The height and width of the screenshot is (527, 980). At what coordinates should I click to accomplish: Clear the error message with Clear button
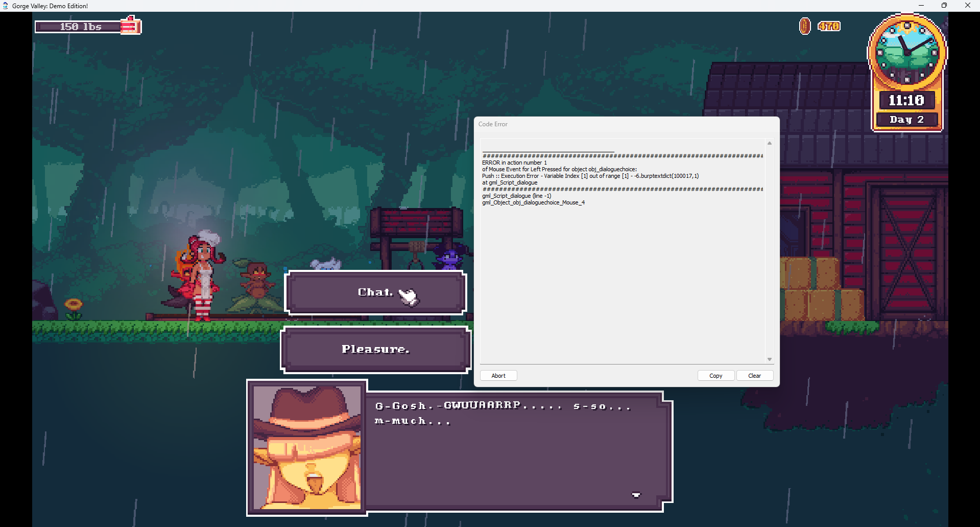pos(754,376)
